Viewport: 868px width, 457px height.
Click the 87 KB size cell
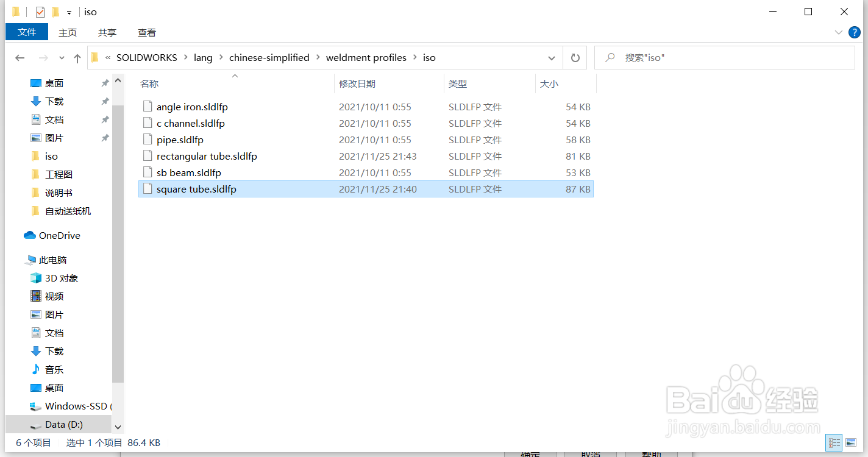[578, 189]
